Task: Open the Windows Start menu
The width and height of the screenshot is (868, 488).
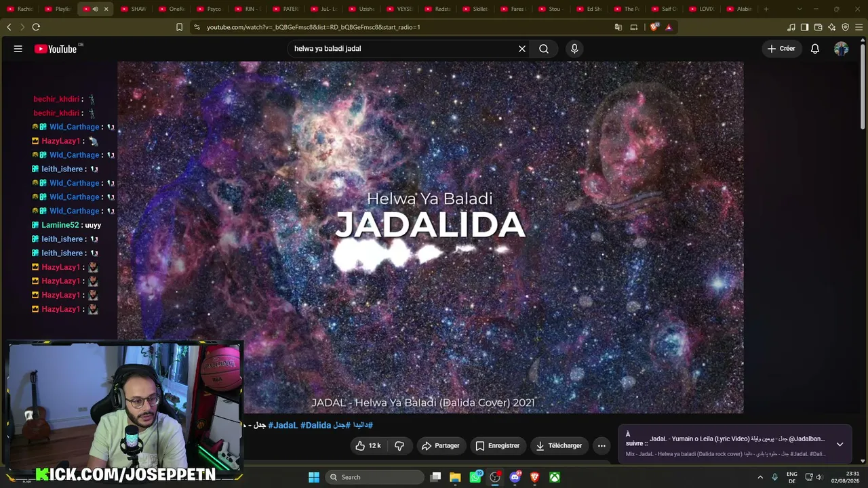Action: point(314,477)
